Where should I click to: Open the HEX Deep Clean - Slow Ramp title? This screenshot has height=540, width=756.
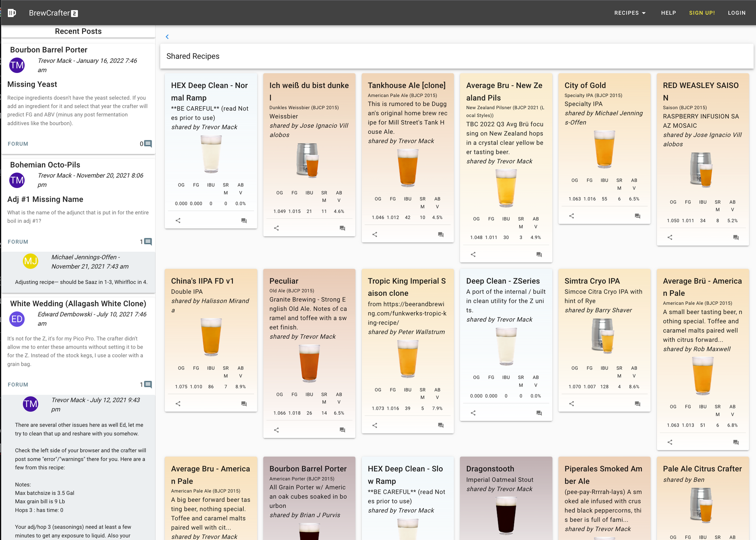pos(405,475)
